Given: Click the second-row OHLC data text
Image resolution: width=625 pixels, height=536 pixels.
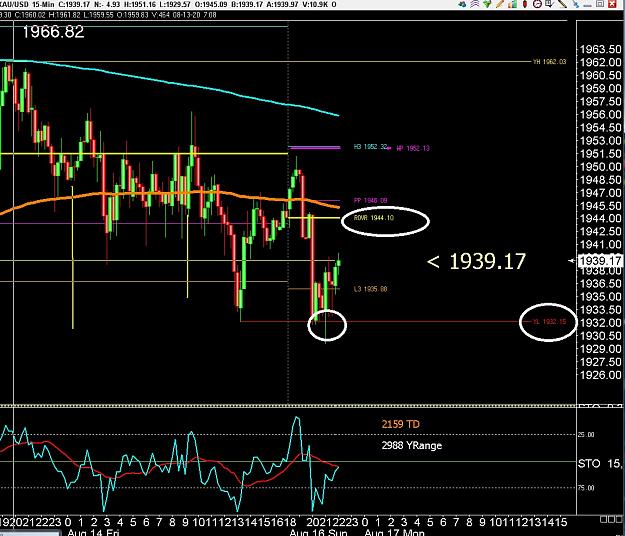Looking at the screenshot, I should pos(108,15).
